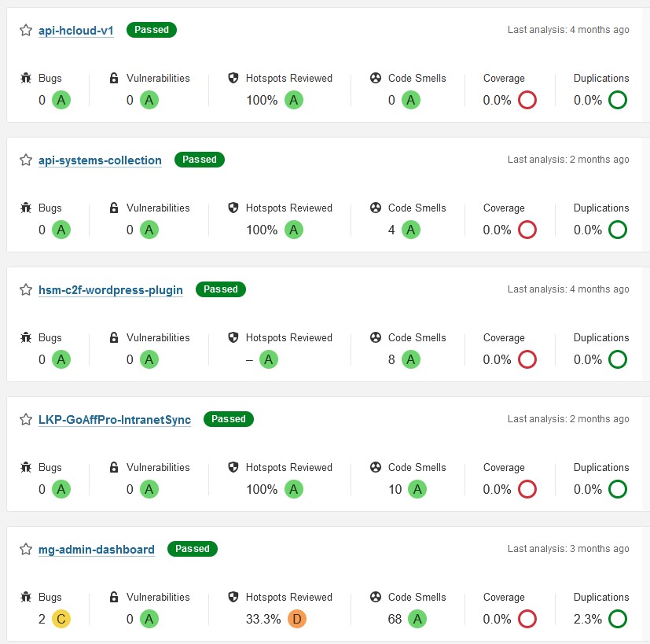650x644 pixels.
Task: Click the duplications ring for mg-admin-dashboard
Action: [x=618, y=619]
